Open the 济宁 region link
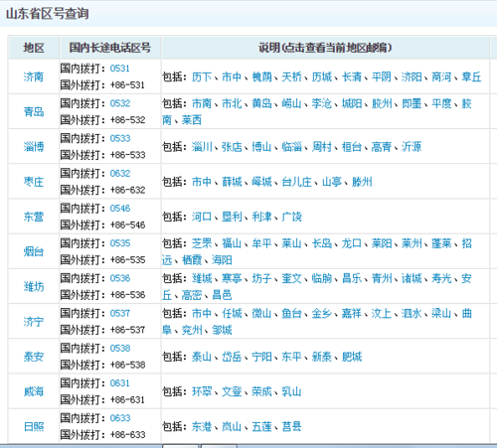This screenshot has width=497, height=448. 34,322
